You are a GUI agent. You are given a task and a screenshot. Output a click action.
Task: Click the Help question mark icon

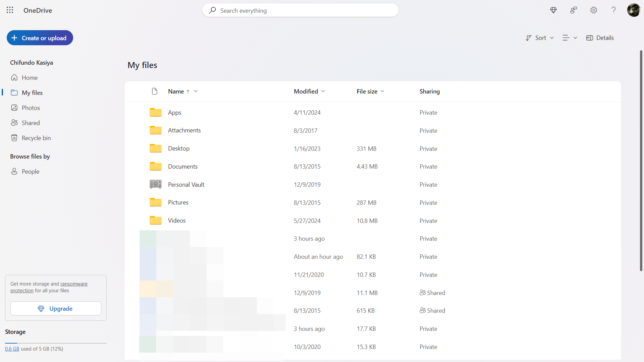[x=613, y=10]
